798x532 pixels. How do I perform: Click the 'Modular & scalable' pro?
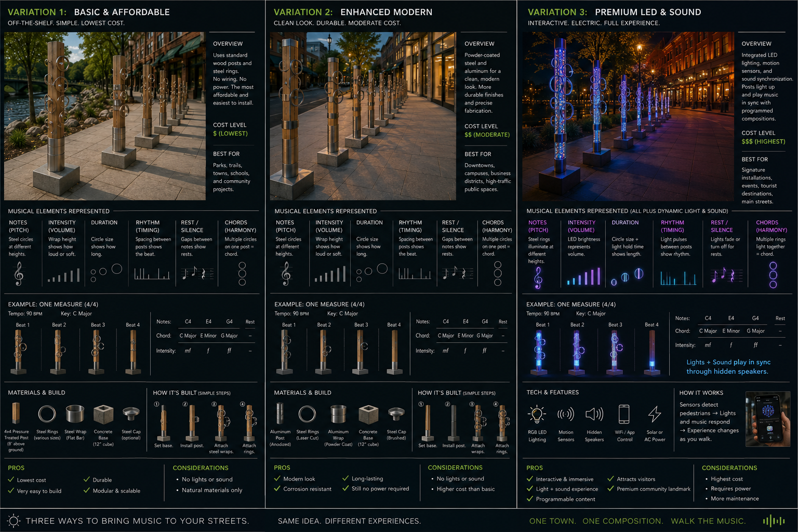[x=116, y=490]
